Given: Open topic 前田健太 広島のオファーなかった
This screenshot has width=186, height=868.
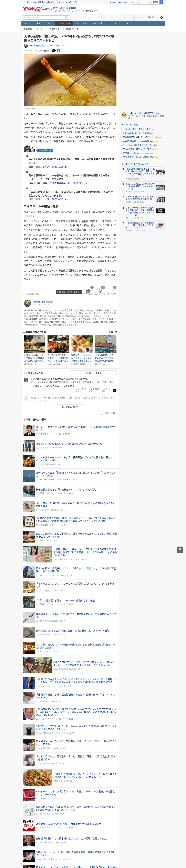Looking at the screenshot, I should pos(138,153).
